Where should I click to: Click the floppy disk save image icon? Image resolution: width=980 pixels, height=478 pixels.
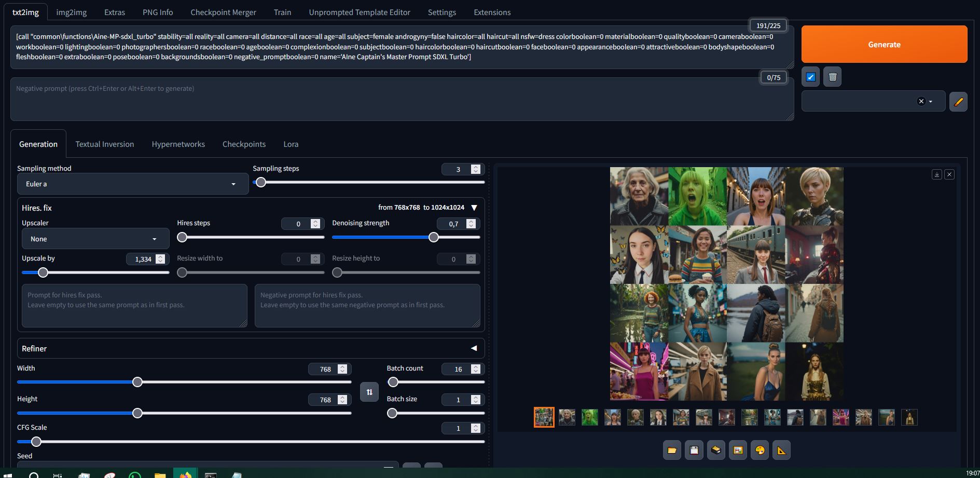[x=694, y=450]
